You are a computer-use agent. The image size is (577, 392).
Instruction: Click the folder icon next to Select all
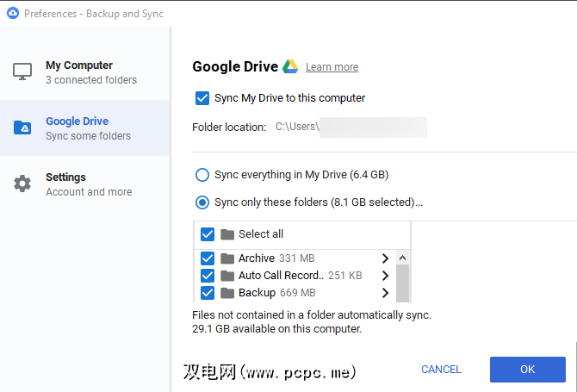227,234
